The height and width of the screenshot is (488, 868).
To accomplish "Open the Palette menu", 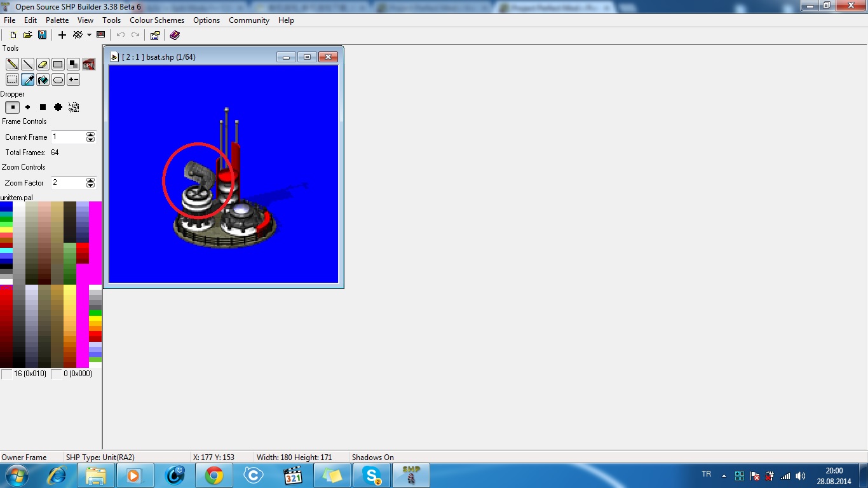I will pos(57,20).
